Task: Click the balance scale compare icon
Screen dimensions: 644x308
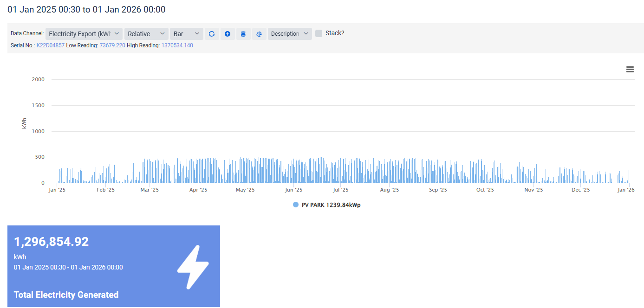Action: [x=259, y=34]
